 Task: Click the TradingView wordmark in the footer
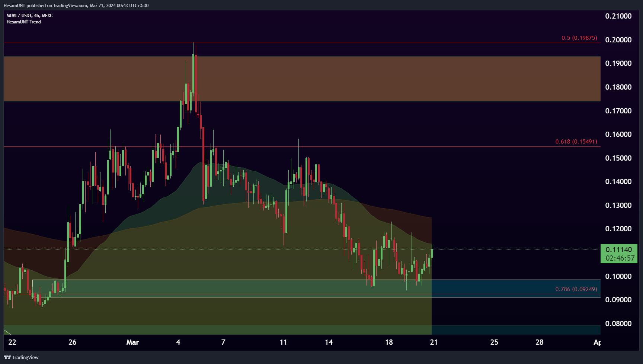tap(25, 358)
